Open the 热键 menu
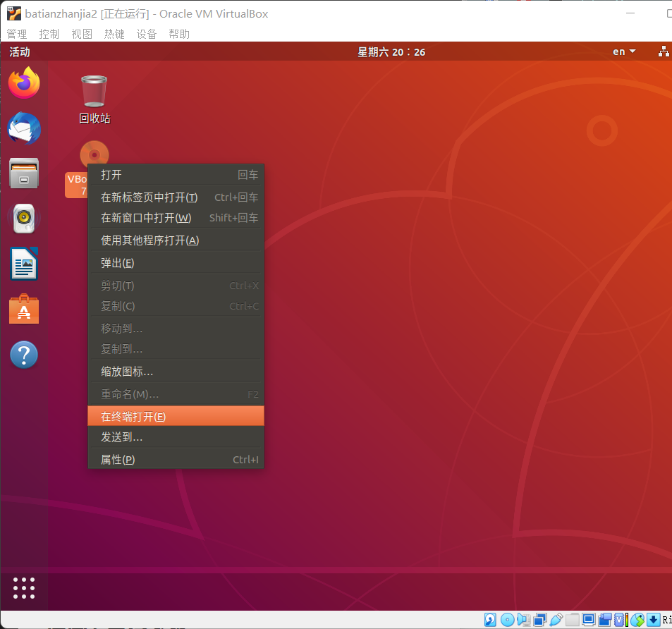This screenshot has width=672, height=629. click(114, 34)
